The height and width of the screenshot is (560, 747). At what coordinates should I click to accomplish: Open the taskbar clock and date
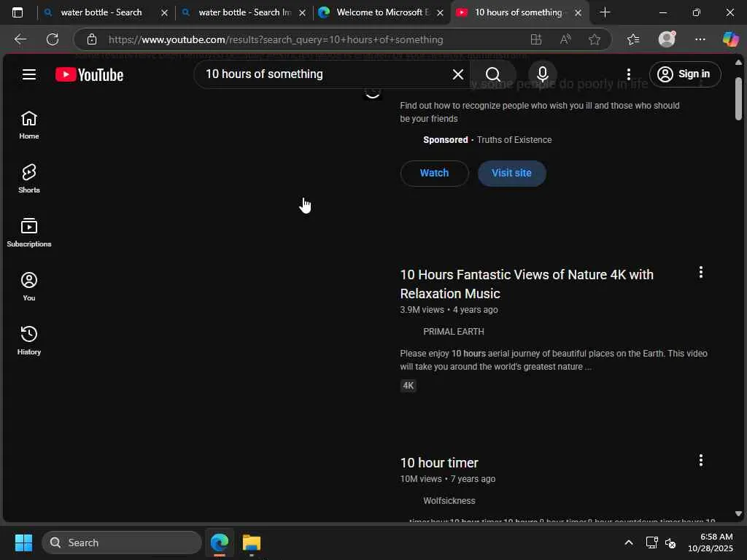pyautogui.click(x=711, y=542)
